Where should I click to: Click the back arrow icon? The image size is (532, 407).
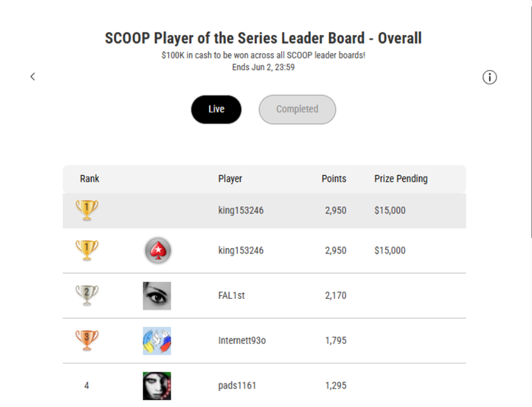pos(33,77)
